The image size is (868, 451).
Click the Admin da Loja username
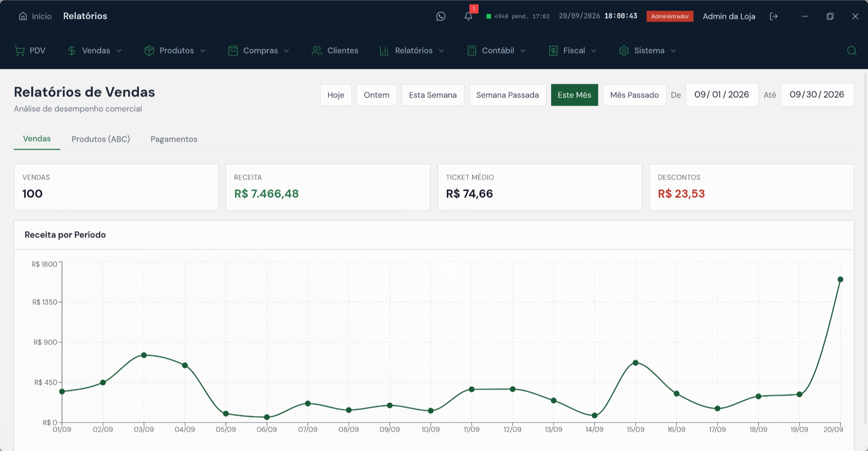point(729,17)
